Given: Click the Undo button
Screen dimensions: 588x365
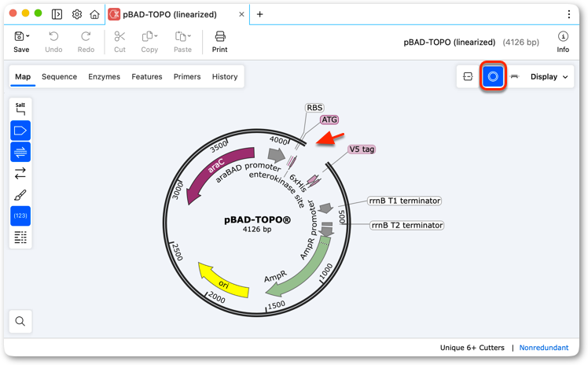Looking at the screenshot, I should coord(53,42).
